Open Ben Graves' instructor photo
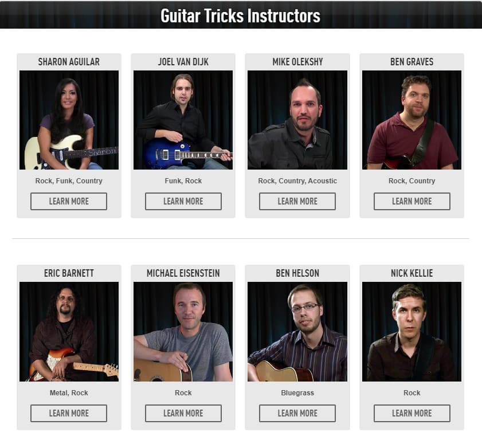This screenshot has height=448, width=482. coord(412,120)
